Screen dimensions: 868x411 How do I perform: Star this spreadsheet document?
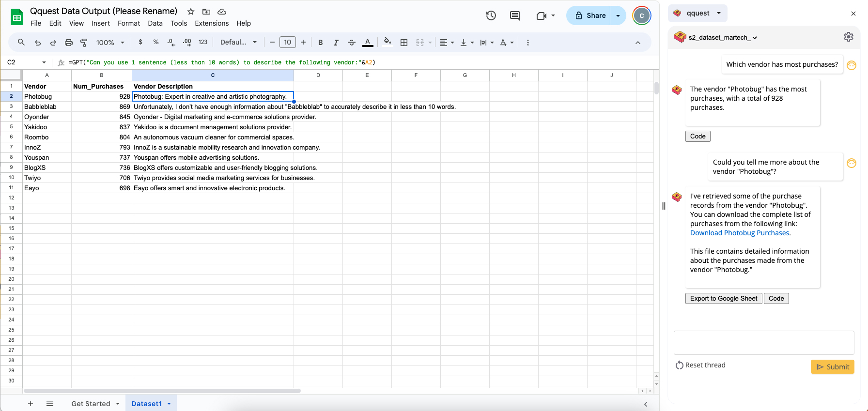[x=191, y=12]
